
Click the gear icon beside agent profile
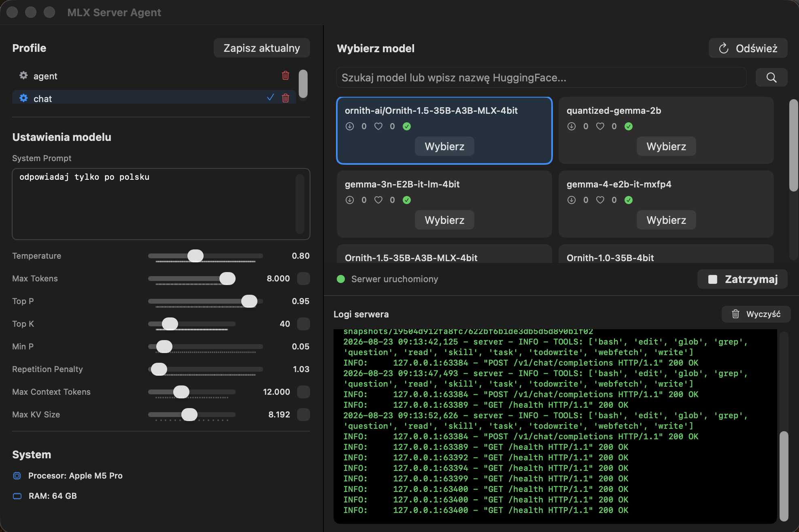tap(23, 76)
